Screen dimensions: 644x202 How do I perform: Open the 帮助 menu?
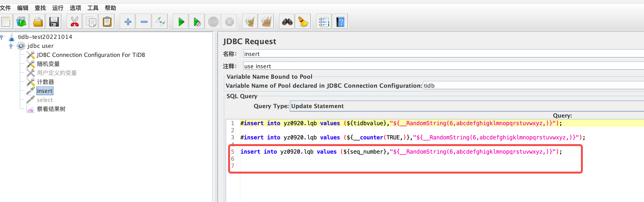pyautogui.click(x=110, y=8)
